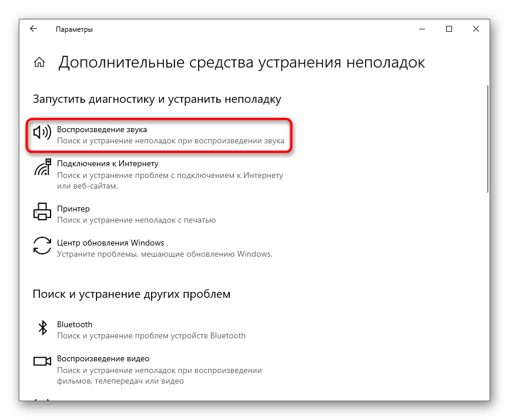Select 'Подключения к Интернету' troubleshooter
The width and height of the screenshot is (509, 420).
click(x=108, y=163)
